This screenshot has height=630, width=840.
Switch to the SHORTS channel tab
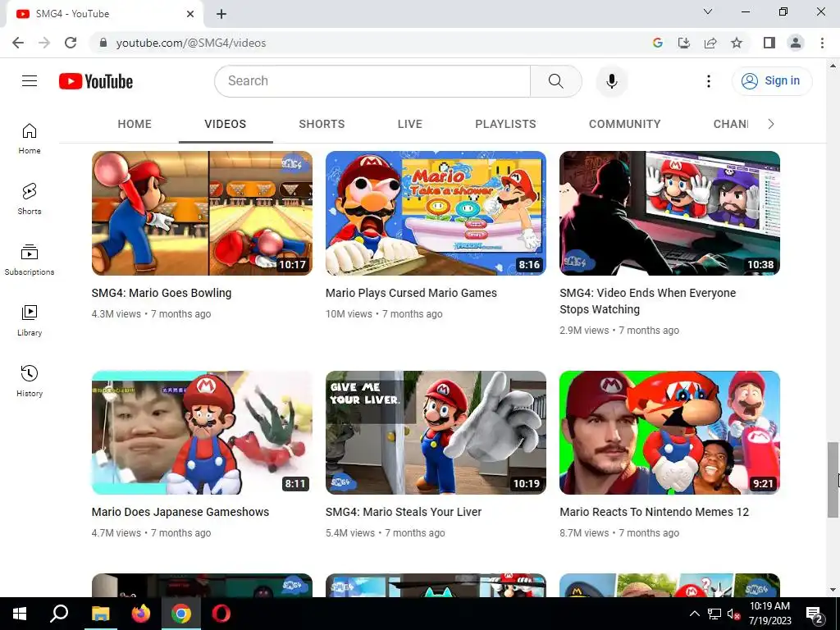pos(322,125)
